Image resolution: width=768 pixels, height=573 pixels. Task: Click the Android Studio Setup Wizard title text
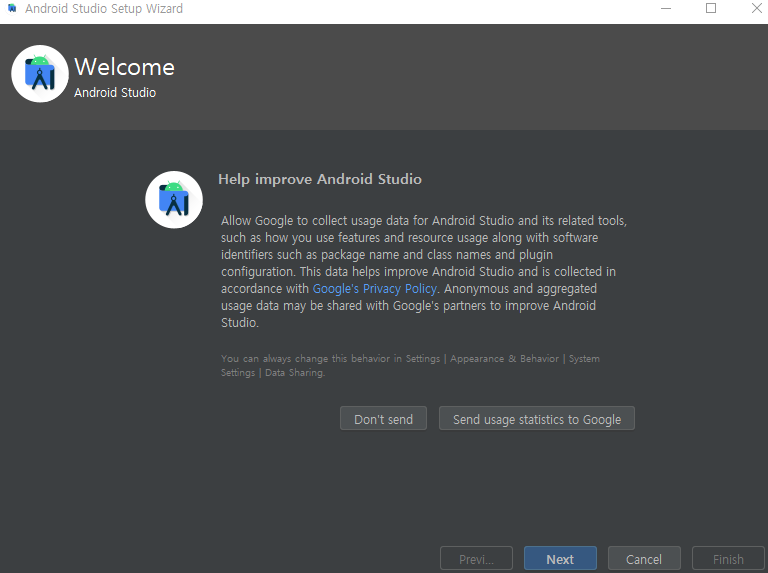104,8
